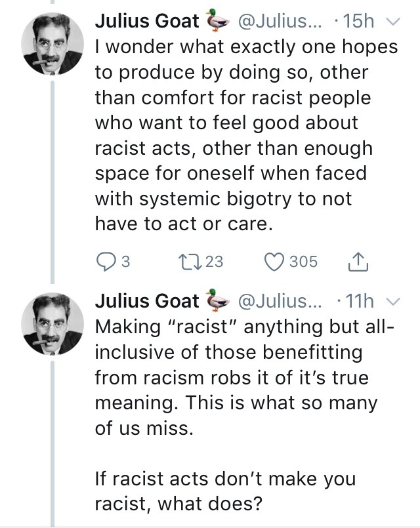This screenshot has width=420, height=528.
Task: Open the 11h timestamp link
Action: [358, 301]
